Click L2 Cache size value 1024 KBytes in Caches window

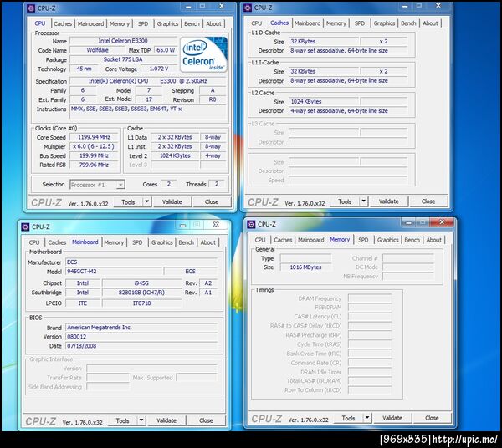[x=324, y=102]
